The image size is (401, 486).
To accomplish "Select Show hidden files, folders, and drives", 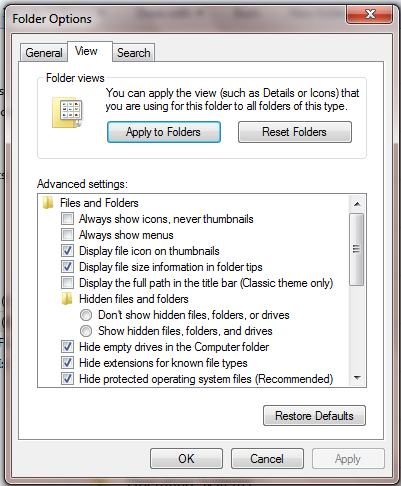I will [86, 331].
